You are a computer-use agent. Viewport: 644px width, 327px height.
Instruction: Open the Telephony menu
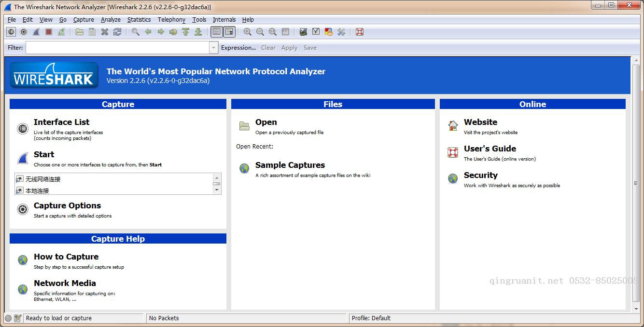pyautogui.click(x=172, y=20)
